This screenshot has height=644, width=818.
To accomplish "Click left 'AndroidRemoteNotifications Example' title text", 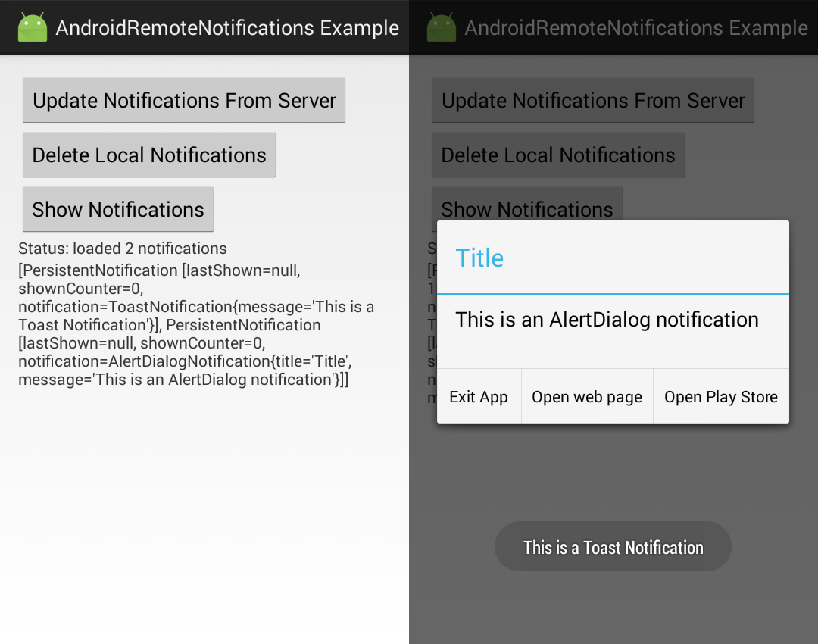I will pos(227,28).
